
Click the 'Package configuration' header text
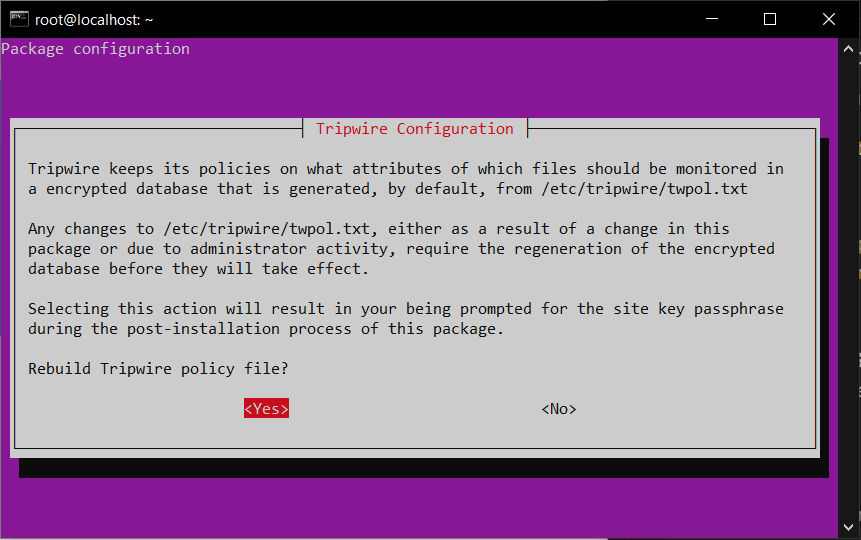pyautogui.click(x=96, y=49)
